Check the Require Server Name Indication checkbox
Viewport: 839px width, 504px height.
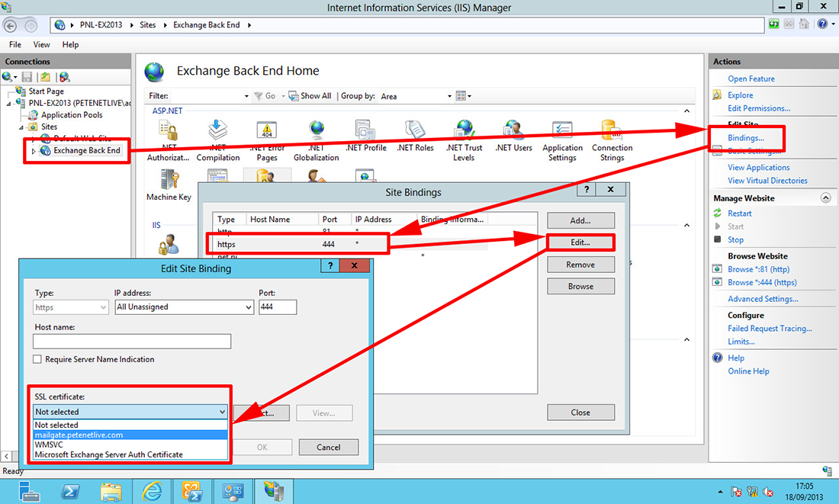coord(35,359)
